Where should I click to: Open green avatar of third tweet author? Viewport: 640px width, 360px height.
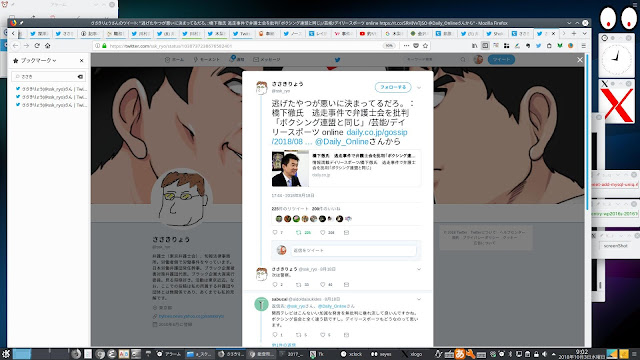pos(261,304)
